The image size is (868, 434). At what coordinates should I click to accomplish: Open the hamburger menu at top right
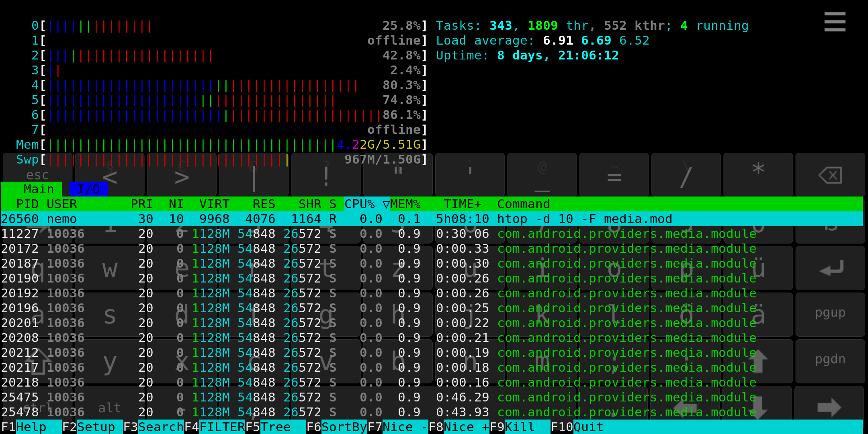(835, 22)
